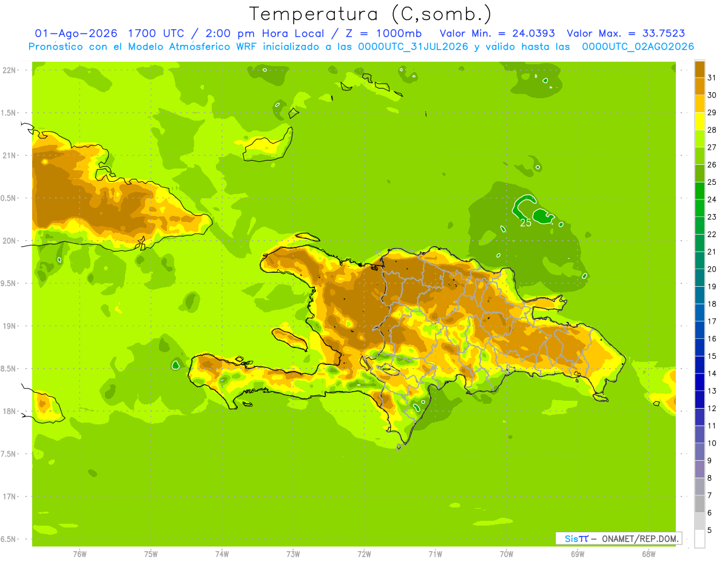Click the '20' color scale label
This screenshot has height=562, width=728.
pos(712,269)
